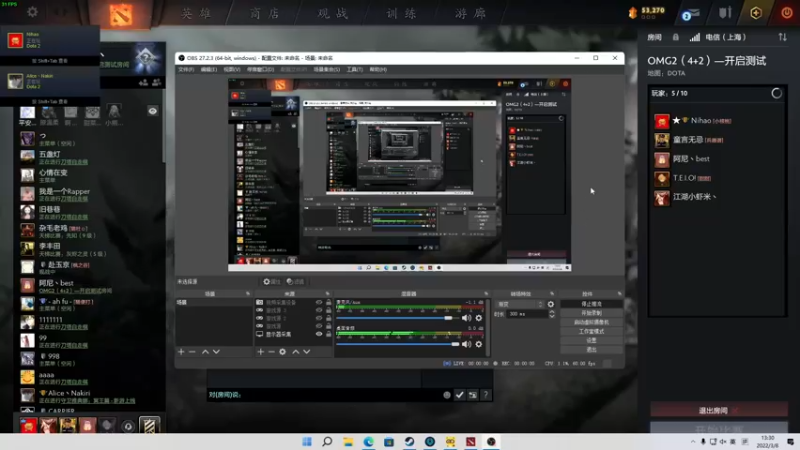Click the chat emoticon smiley icon
Image resolution: width=800 pixels, height=450 pixels.
447,395
